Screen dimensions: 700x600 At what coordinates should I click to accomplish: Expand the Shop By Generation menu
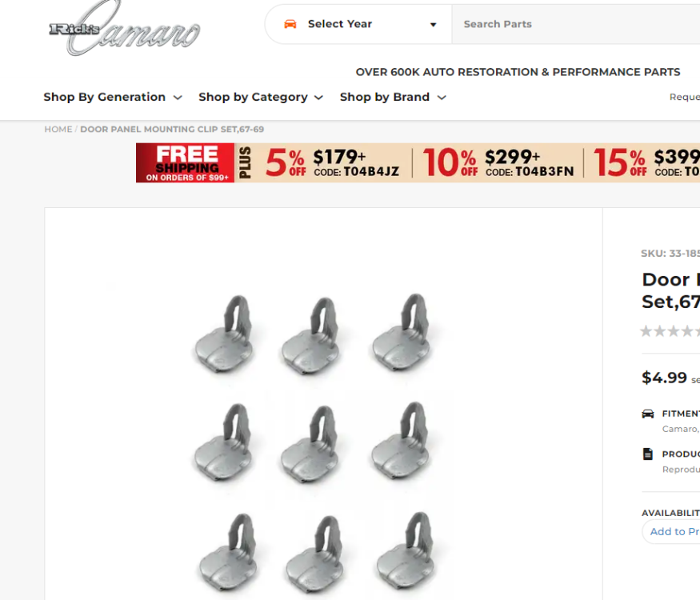pos(113,97)
